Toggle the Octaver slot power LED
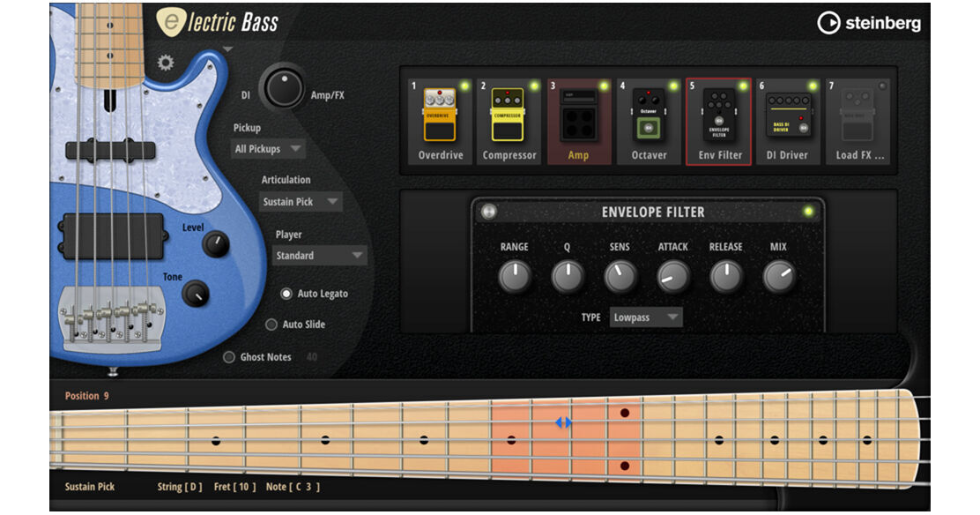Screen dimensions: 980x515 pyautogui.click(x=673, y=86)
